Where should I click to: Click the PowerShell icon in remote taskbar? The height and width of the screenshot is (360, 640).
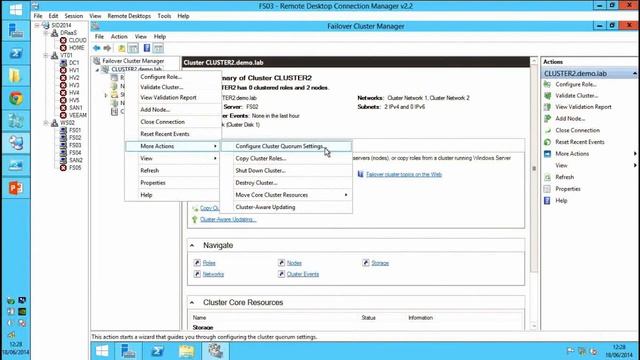(157, 351)
